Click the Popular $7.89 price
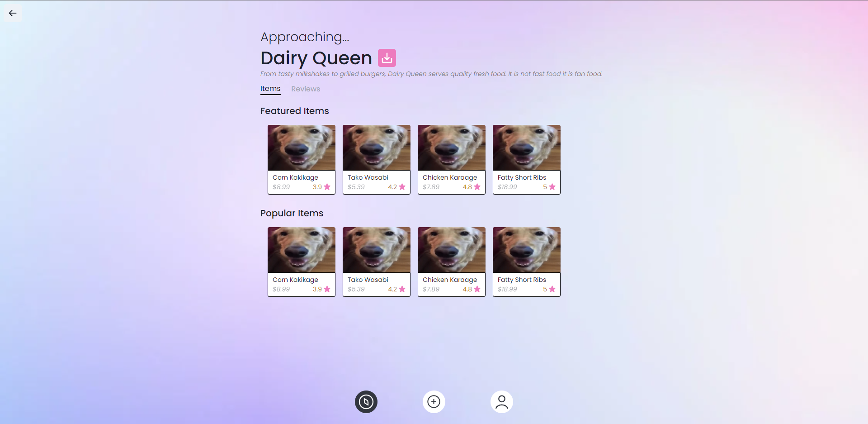Screen dimensions: 868x424 tap(431, 289)
